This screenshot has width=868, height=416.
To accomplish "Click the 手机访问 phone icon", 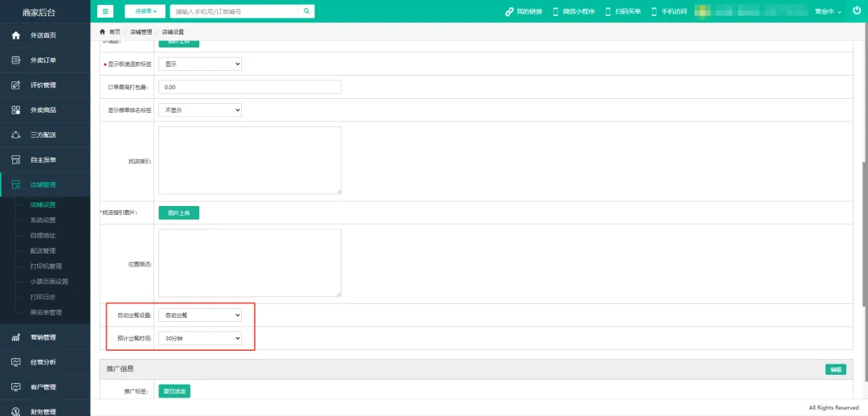I will [653, 11].
